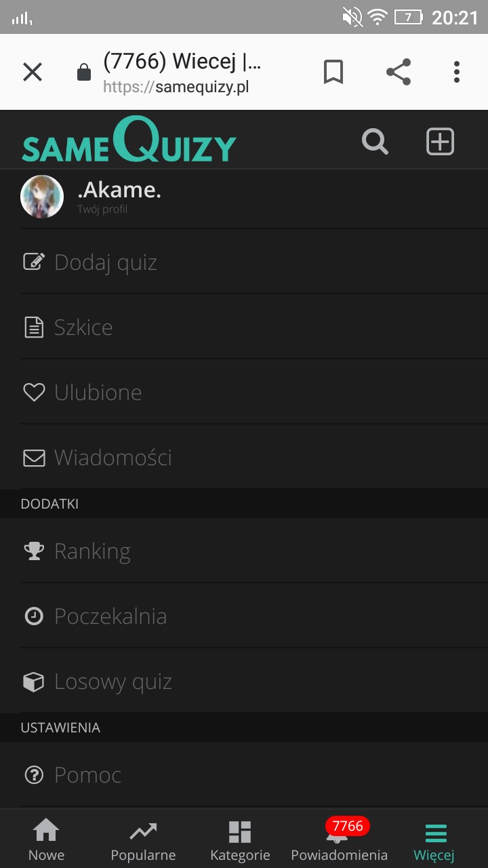View the Ranking page
This screenshot has height=868, width=488.
(x=92, y=551)
